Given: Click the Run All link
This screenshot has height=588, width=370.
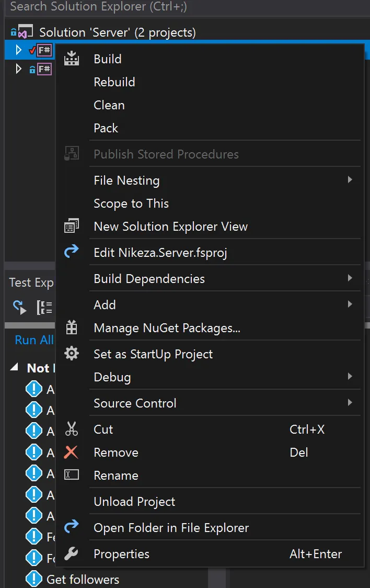Looking at the screenshot, I should pyautogui.click(x=34, y=340).
